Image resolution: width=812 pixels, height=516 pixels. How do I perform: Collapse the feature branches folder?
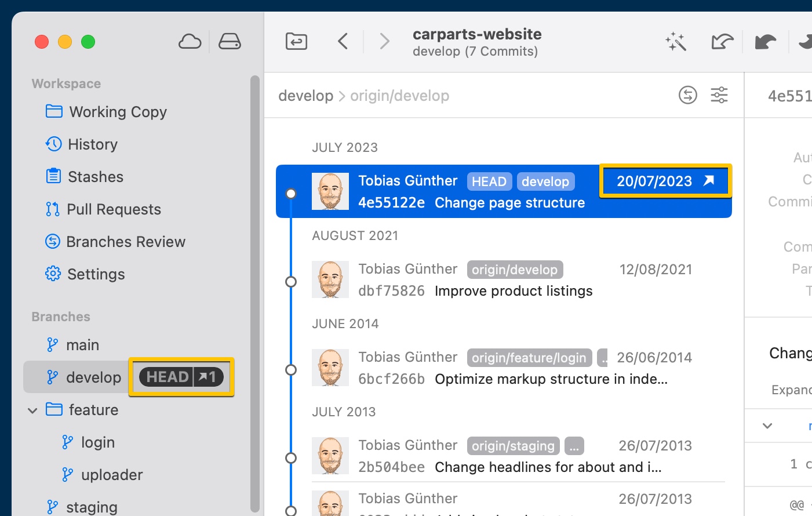click(x=32, y=410)
